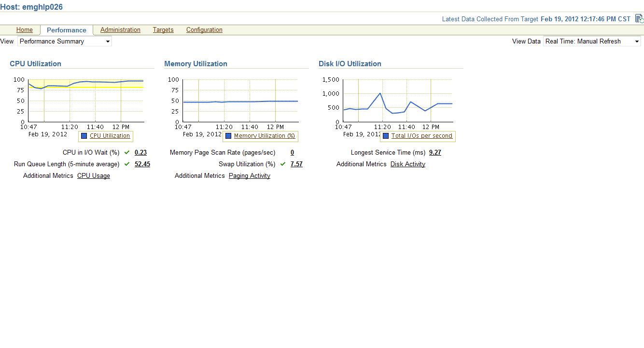The width and height of the screenshot is (644, 348).
Task: Click the Swap Utilization value 7.57
Action: (296, 164)
